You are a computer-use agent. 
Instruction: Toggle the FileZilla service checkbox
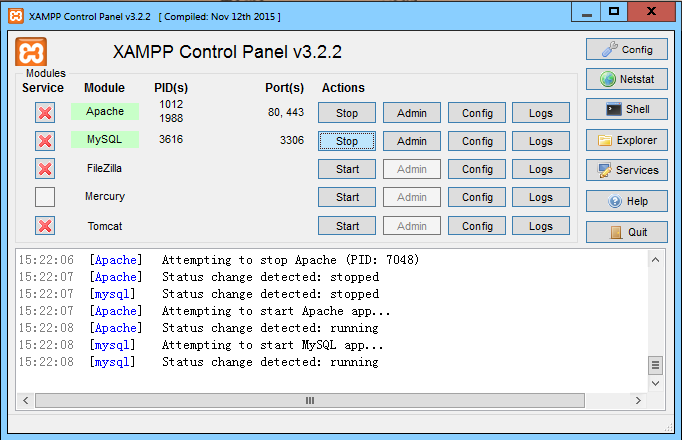pos(45,169)
